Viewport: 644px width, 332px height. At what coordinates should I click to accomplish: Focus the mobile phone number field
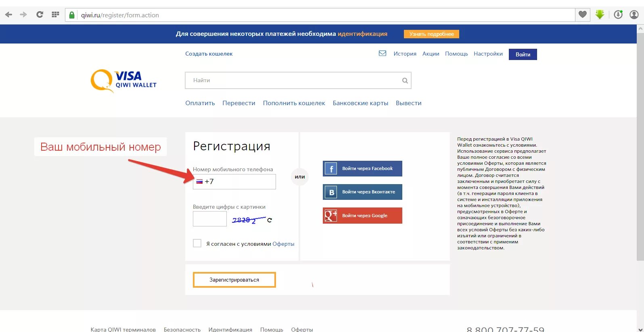point(234,182)
